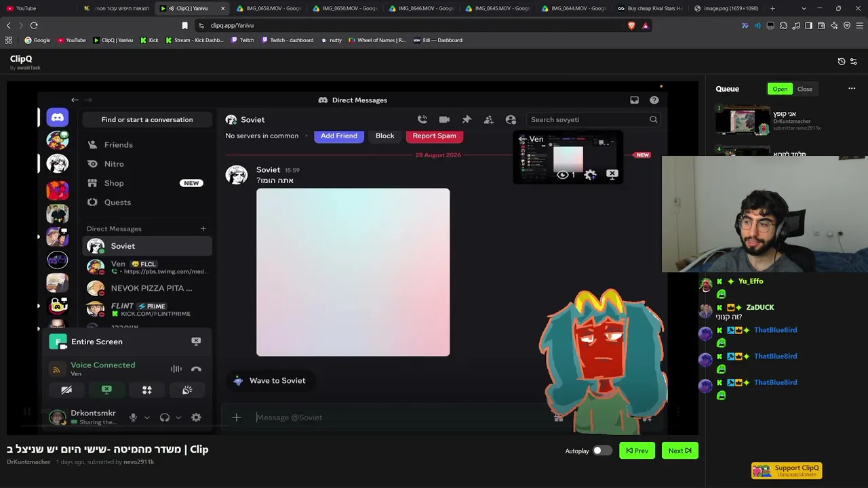The height and width of the screenshot is (488, 868).
Task: Open ClipQ history clock icon
Action: point(842,61)
